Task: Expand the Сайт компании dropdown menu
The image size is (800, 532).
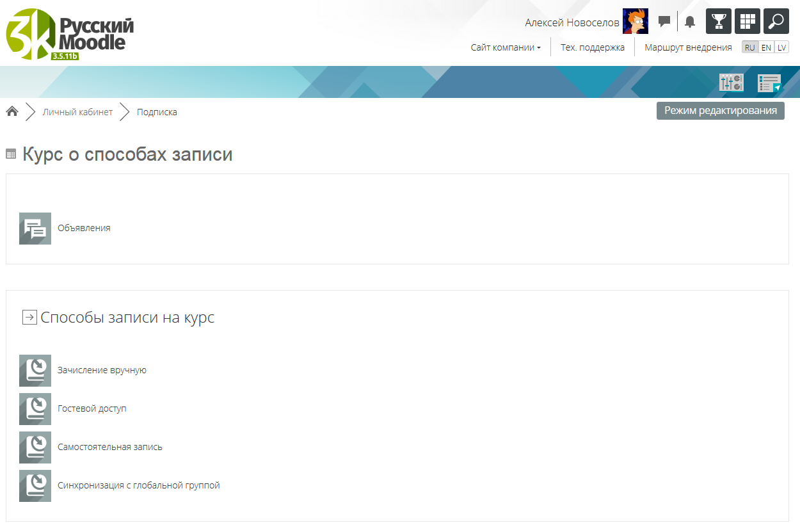Action: [506, 47]
